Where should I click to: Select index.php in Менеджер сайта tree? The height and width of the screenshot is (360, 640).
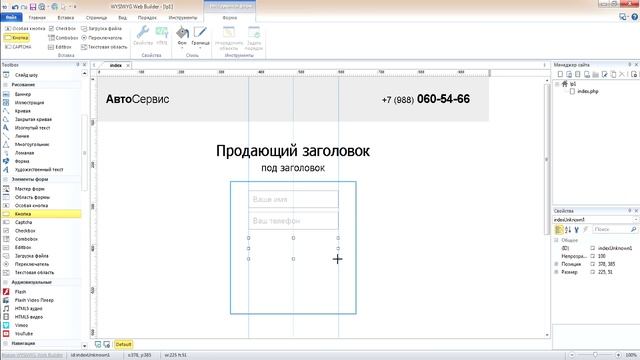point(588,91)
